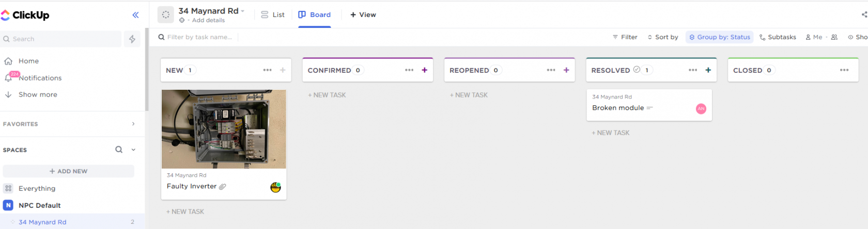
Task: Toggle the Me filter
Action: click(x=814, y=37)
